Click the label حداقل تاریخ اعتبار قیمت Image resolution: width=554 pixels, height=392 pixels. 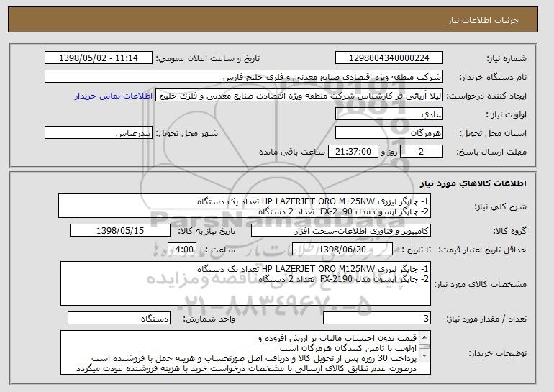482,250
